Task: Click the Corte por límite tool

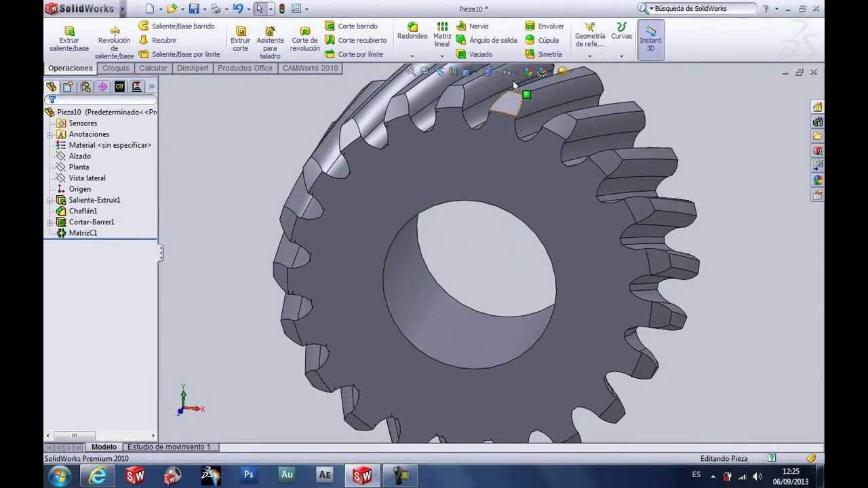Action: point(353,54)
